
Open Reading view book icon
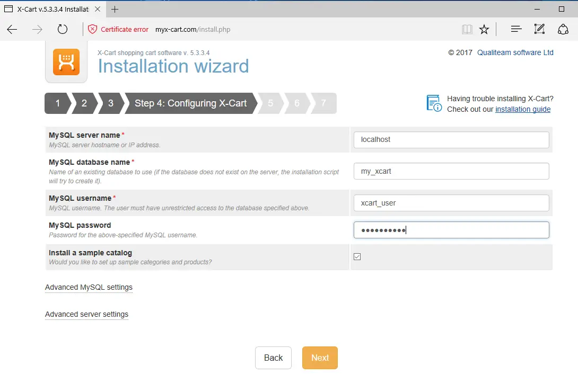point(467,29)
